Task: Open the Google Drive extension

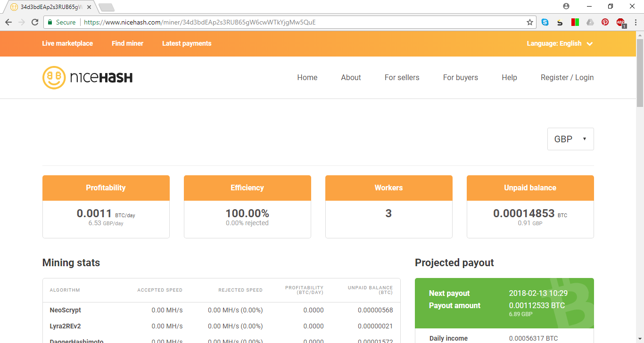Action: [590, 22]
